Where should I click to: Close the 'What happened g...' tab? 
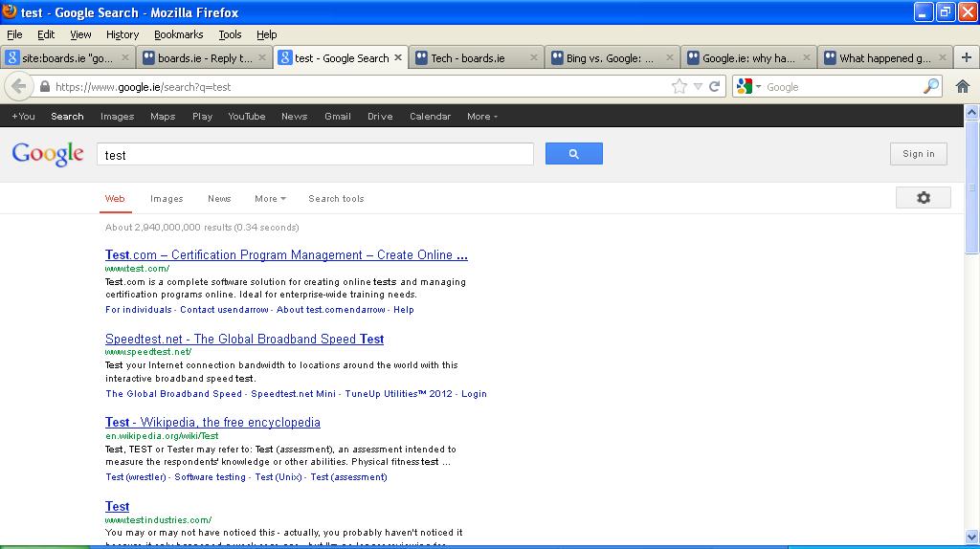click(943, 57)
